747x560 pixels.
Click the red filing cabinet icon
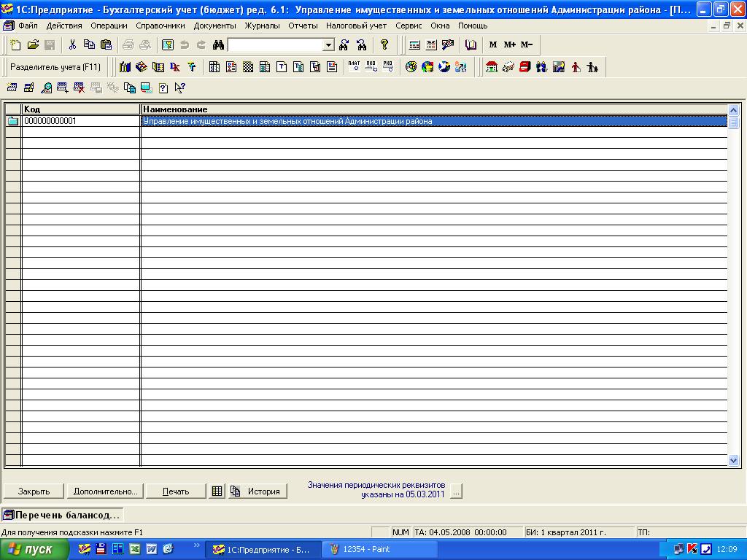coord(525,67)
